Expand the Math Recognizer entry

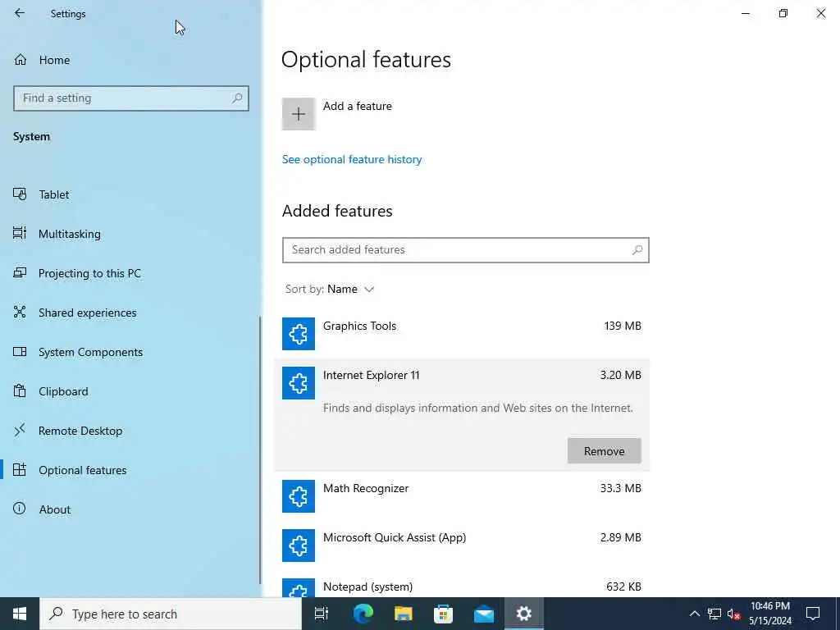[462, 496]
